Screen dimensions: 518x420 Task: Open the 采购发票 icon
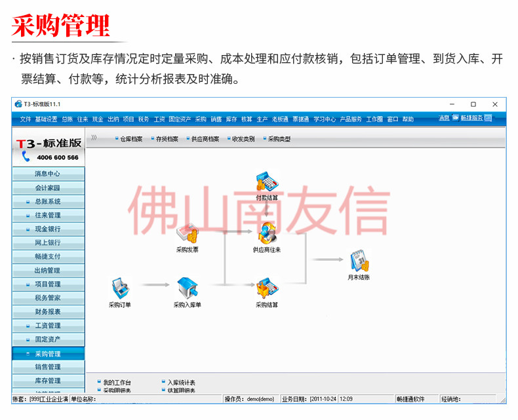point(188,234)
